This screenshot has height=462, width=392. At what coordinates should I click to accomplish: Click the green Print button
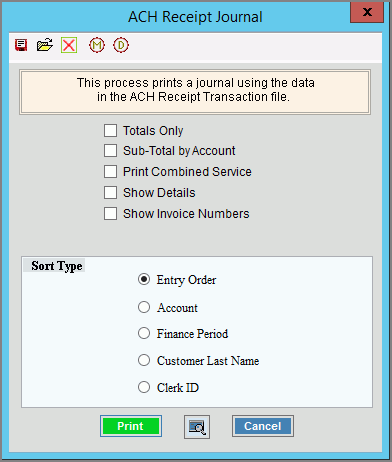click(x=131, y=426)
